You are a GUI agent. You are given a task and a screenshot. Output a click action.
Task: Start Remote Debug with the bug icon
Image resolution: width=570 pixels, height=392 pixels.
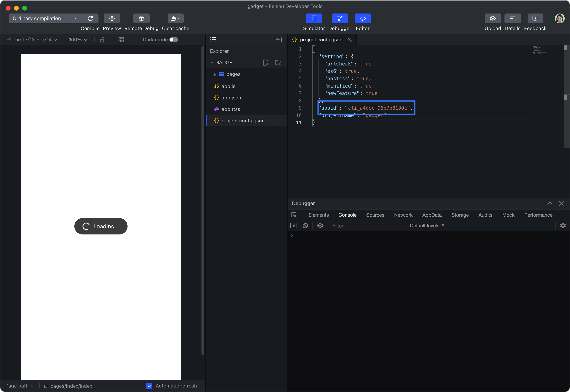(x=141, y=18)
